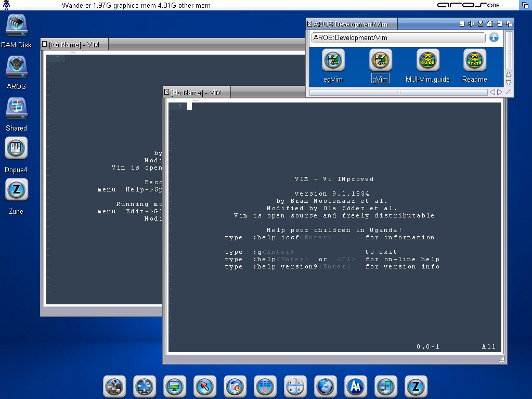532x399 pixels.
Task: Go to parent drawer with blue arrow button
Action: (494, 37)
